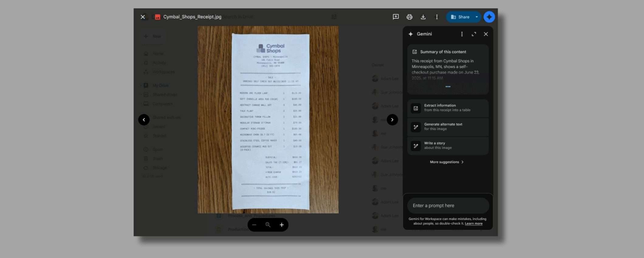Click the receipt image preview
The image size is (644, 258).
[x=268, y=120]
